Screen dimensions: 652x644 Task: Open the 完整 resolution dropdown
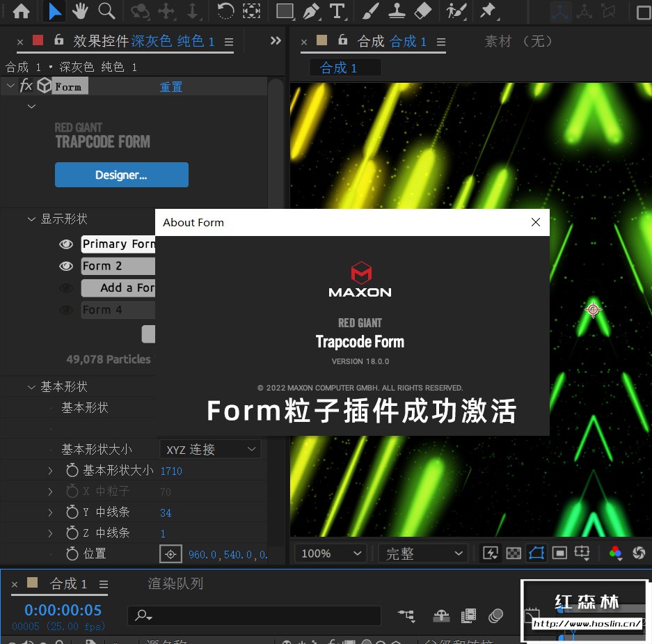423,553
